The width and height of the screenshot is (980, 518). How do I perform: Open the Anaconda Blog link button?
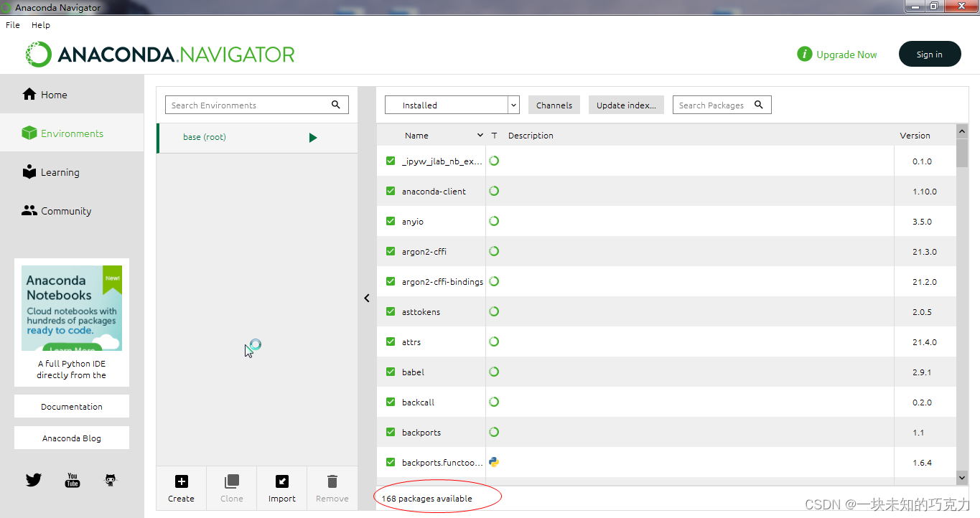point(72,438)
